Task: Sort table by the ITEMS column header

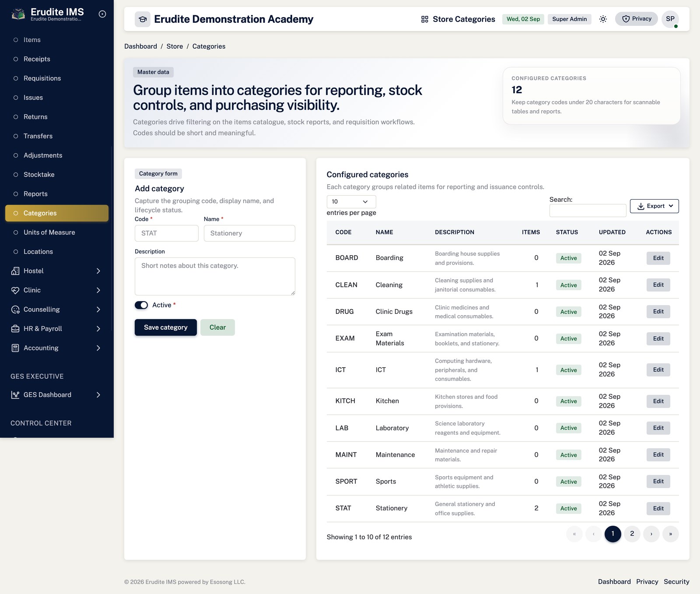Action: coord(531,232)
